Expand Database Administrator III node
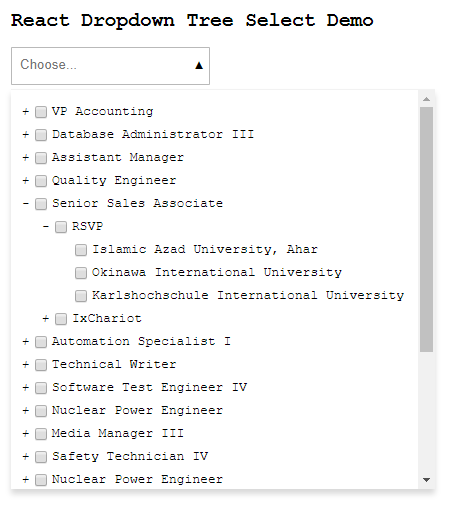449x511 pixels. 26,135
